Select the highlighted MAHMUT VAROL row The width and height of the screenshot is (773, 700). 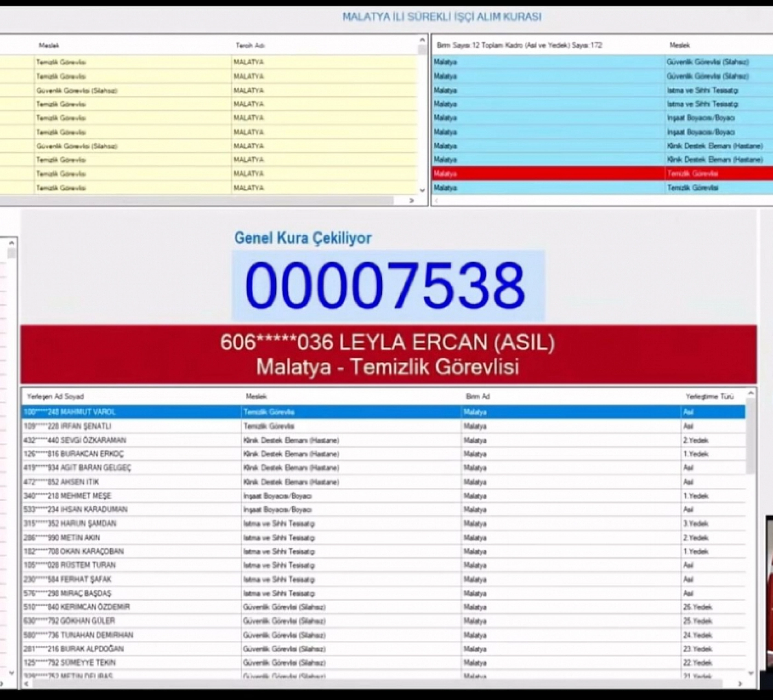click(322, 412)
